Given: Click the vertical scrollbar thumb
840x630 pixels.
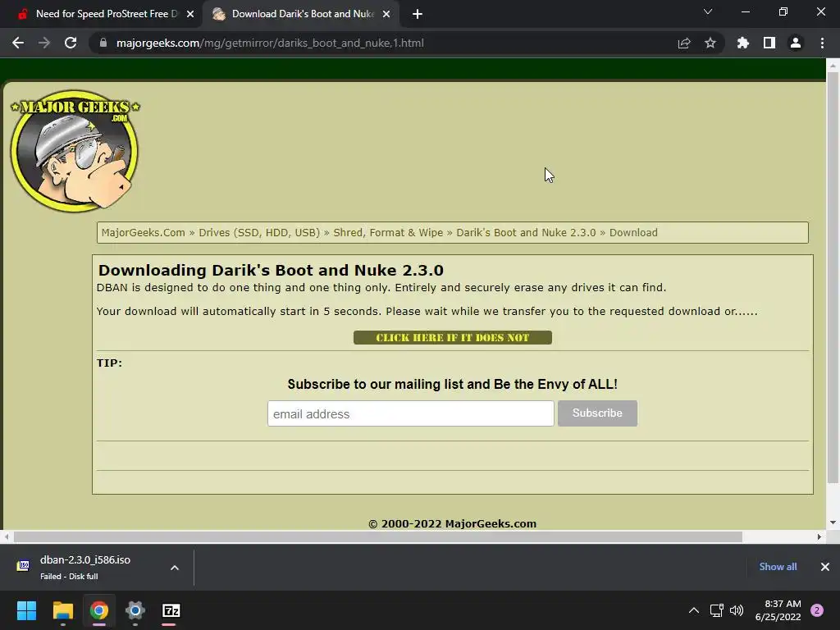Looking at the screenshot, I should click(833, 277).
